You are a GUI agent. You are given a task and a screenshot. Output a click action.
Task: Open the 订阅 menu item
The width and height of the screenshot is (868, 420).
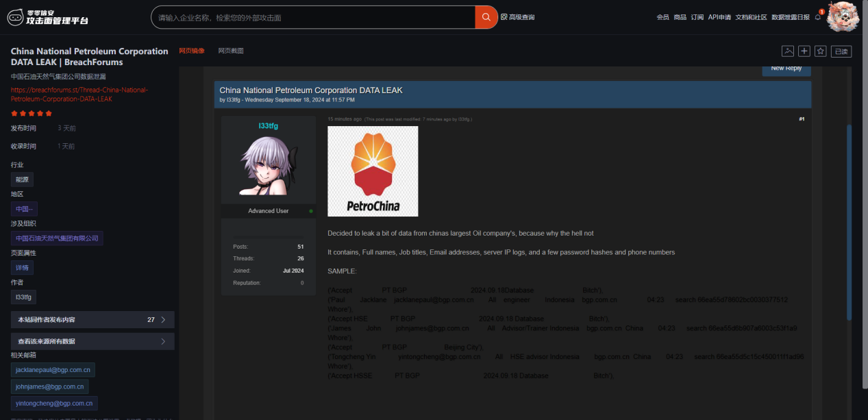click(x=697, y=17)
